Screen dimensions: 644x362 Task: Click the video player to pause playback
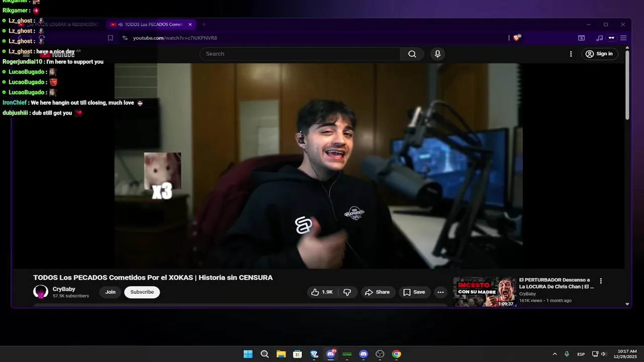[318, 166]
